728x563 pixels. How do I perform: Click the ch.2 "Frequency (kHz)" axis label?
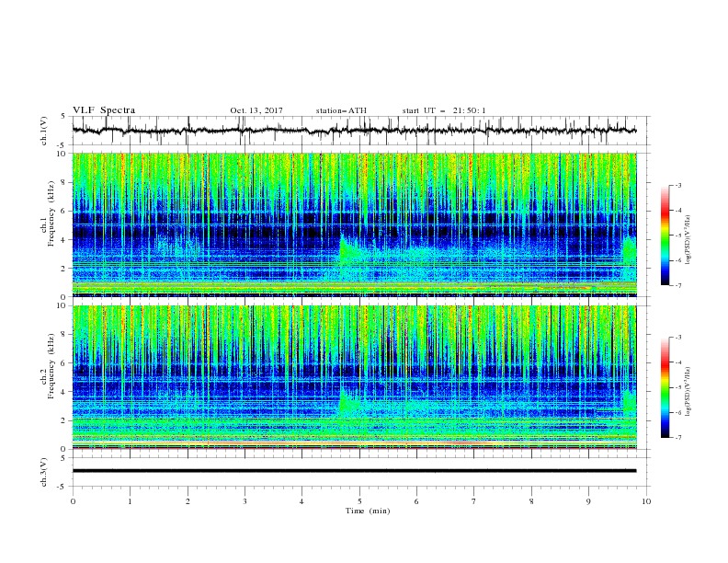[51, 365]
